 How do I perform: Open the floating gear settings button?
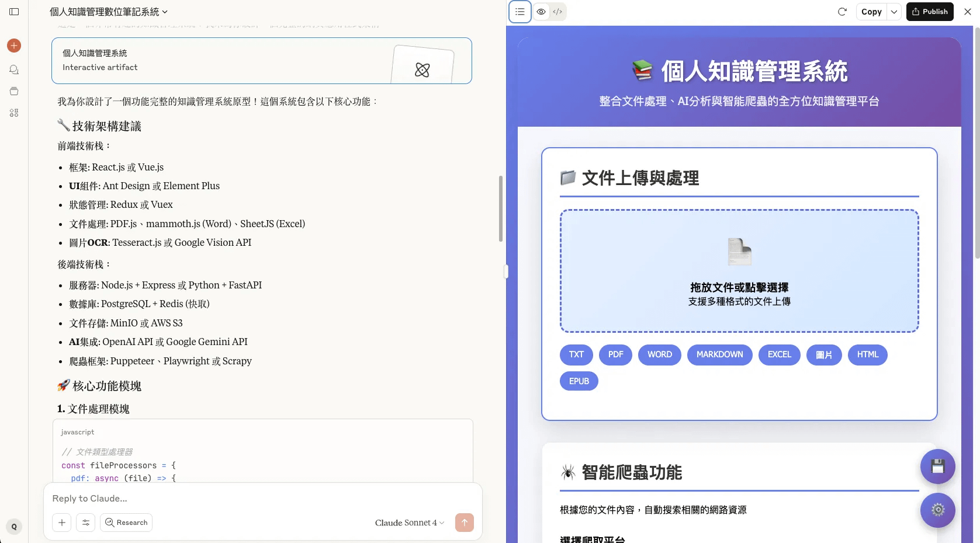(937, 510)
